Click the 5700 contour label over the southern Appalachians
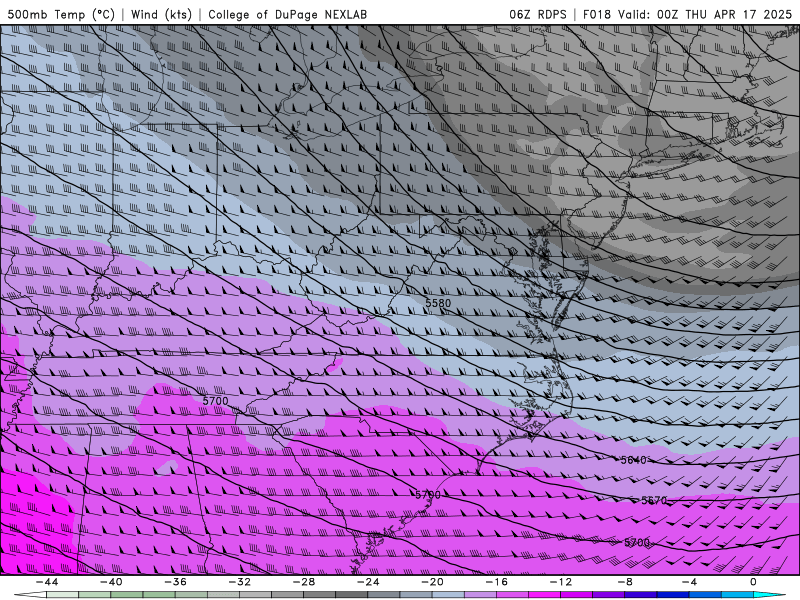This screenshot has width=800, height=600. click(215, 401)
